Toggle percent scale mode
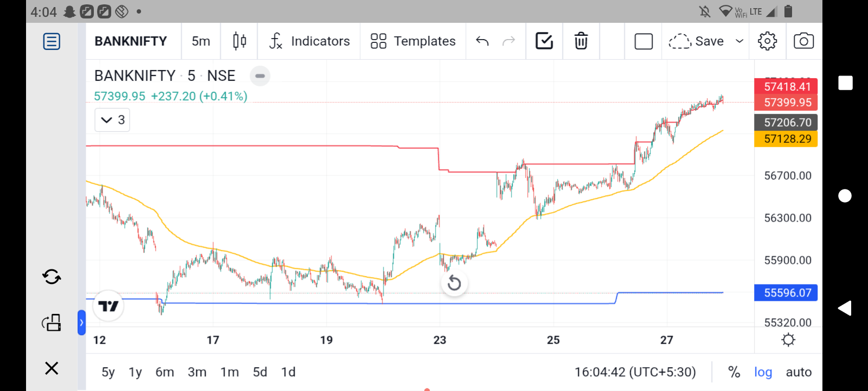The image size is (868, 391). click(734, 372)
